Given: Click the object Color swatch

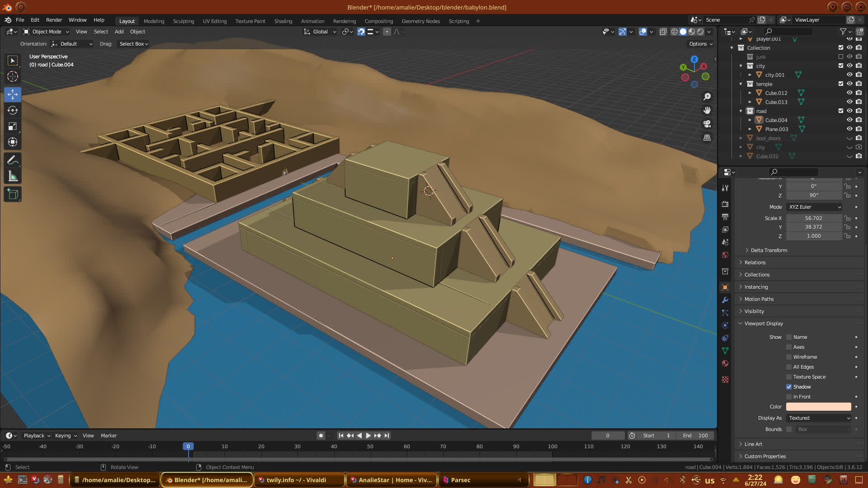Looking at the screenshot, I should tap(818, 407).
